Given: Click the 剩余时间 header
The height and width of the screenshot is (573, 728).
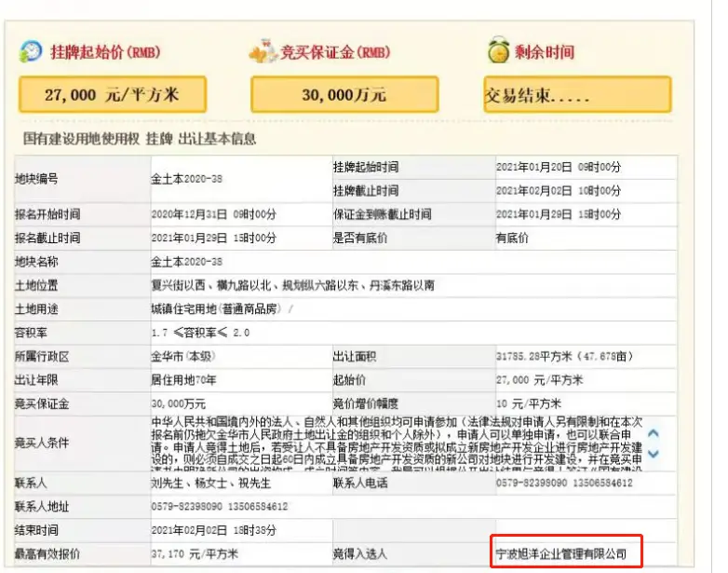Looking at the screenshot, I should (545, 51).
